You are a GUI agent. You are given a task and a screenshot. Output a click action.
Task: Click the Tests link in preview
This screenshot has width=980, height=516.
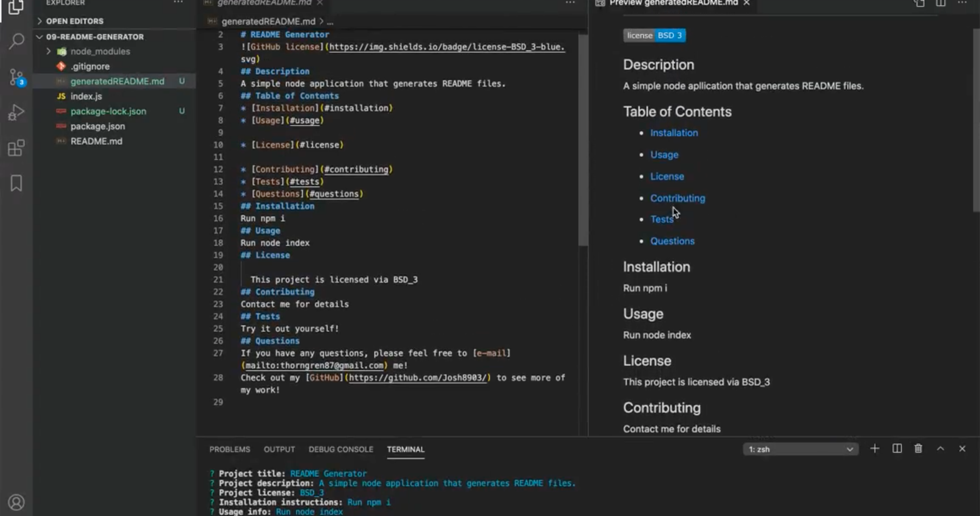click(x=661, y=219)
